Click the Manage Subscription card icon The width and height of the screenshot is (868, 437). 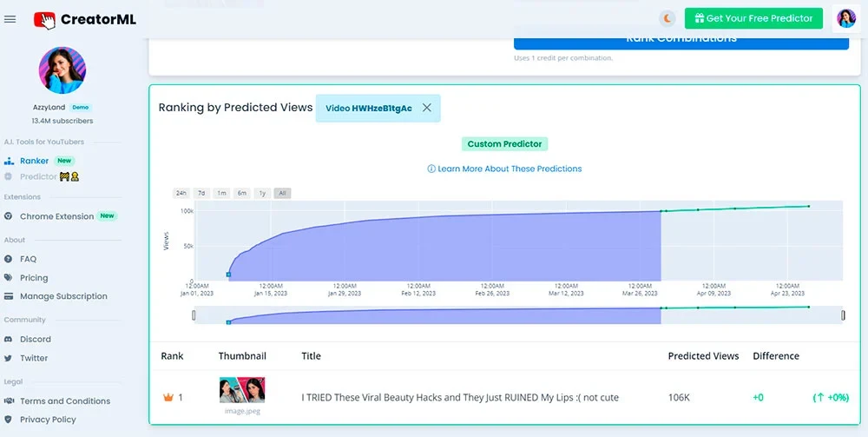click(9, 296)
